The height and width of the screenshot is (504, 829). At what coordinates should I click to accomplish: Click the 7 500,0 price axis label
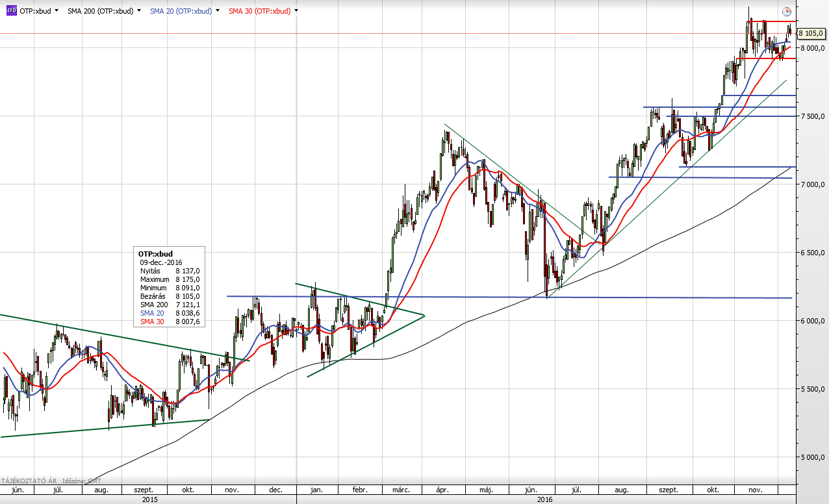point(812,116)
